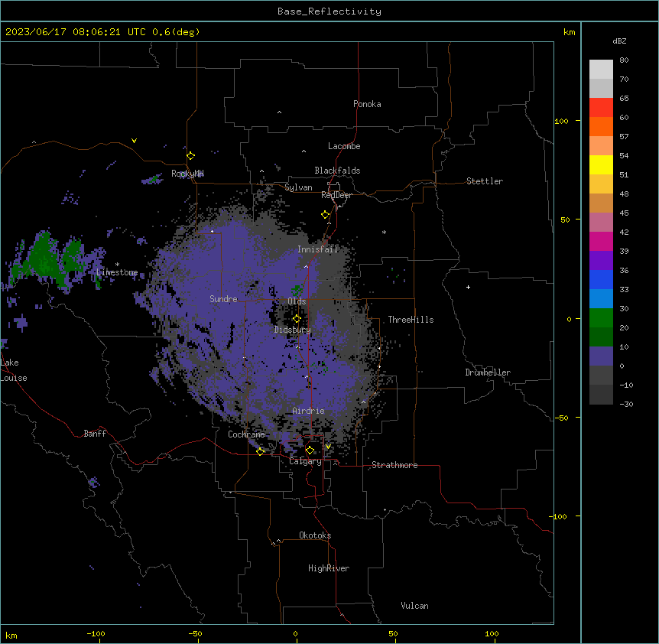Image resolution: width=659 pixels, height=644 pixels.
Task: Pick the green 20-30 dBZ legend swatch
Action: (x=601, y=318)
